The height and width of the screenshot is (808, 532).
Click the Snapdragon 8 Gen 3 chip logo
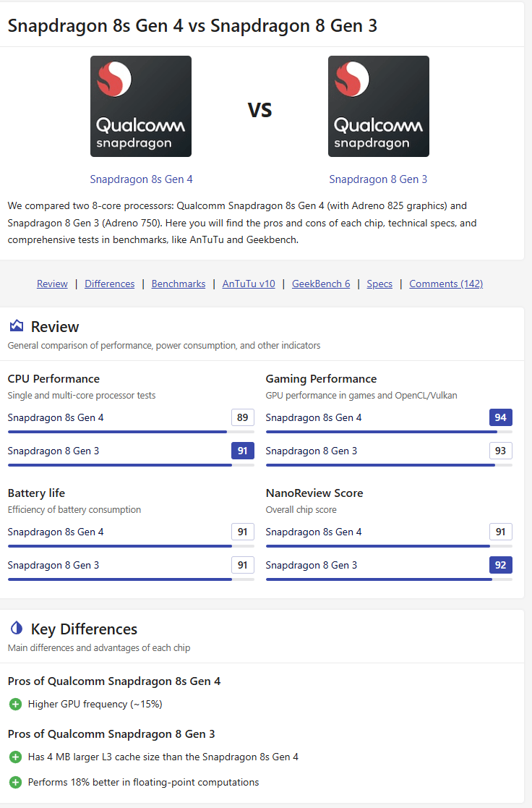pos(378,106)
